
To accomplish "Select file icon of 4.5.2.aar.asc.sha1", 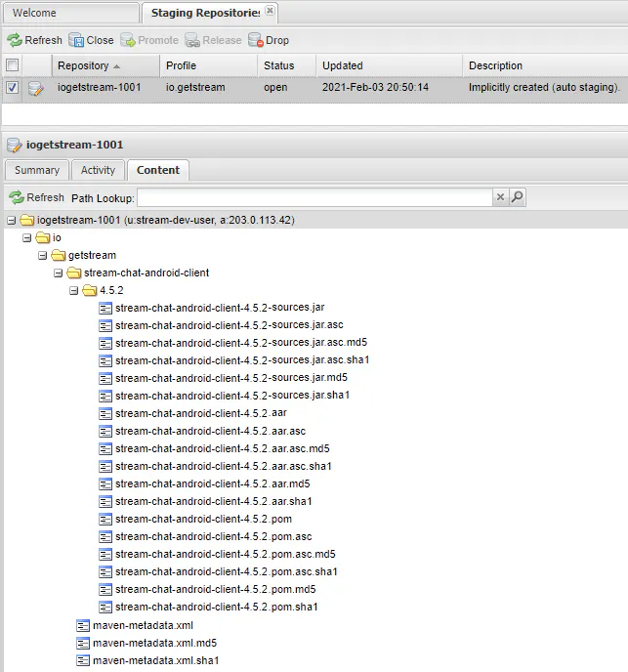I will coord(105,467).
